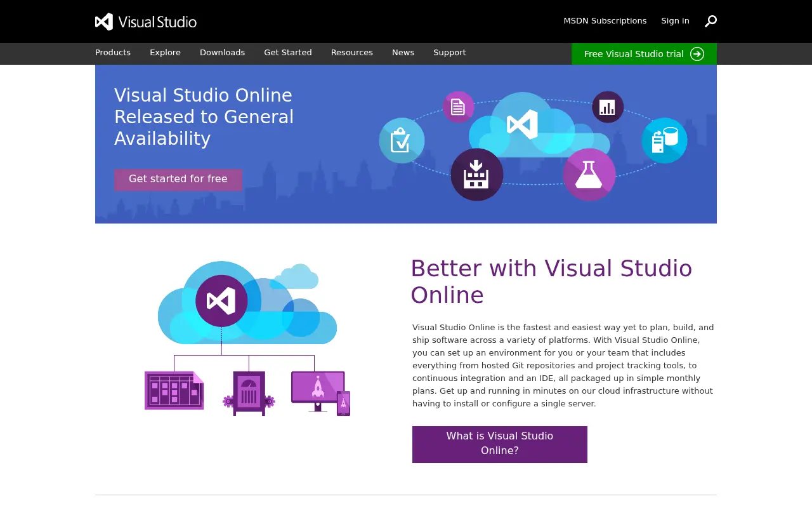Open the Get Started menu

coord(288,53)
